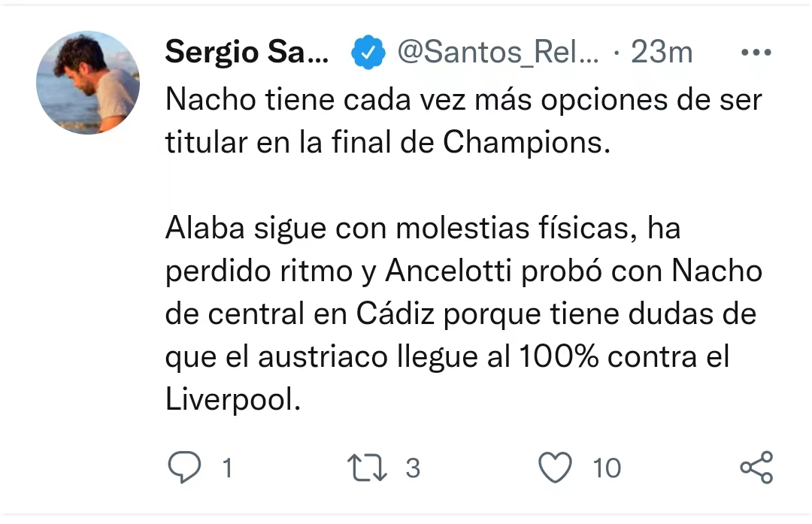Click the reply count number 1
This screenshot has width=812, height=524.
(x=226, y=468)
